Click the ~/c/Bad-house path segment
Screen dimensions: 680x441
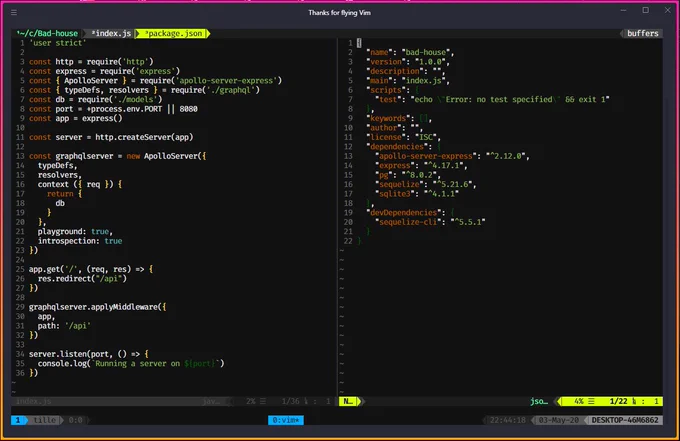tap(47, 33)
